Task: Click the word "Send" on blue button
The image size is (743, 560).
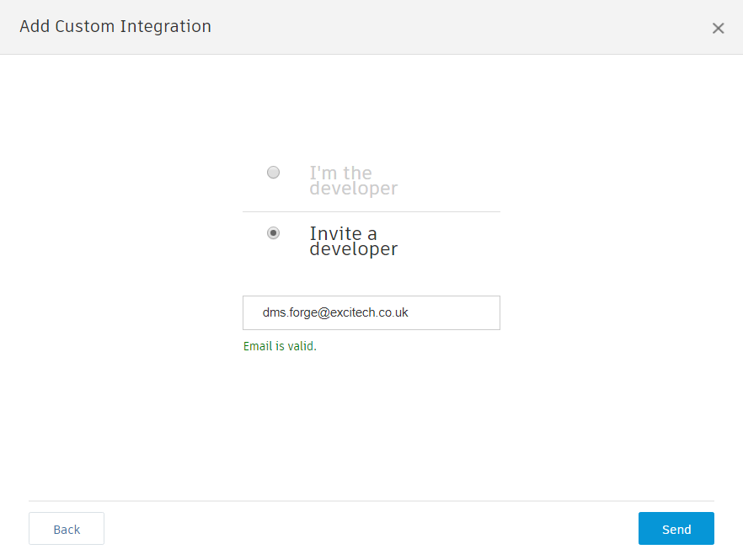Action: [676, 530]
